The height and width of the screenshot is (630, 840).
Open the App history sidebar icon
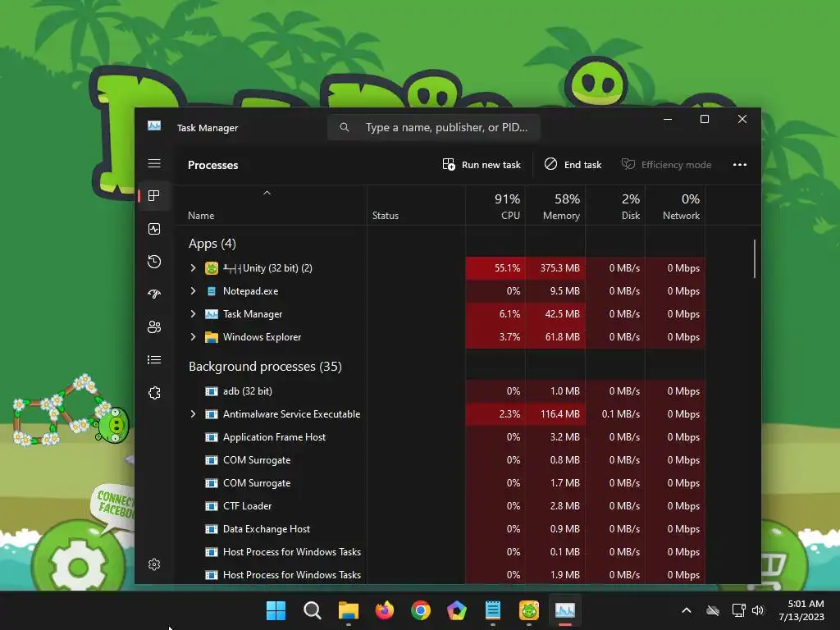tap(154, 262)
